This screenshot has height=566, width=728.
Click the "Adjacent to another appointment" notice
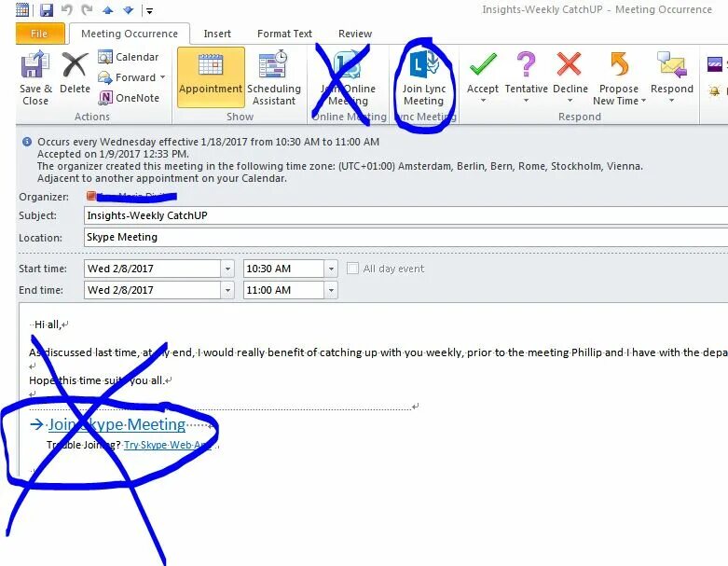[x=162, y=178]
